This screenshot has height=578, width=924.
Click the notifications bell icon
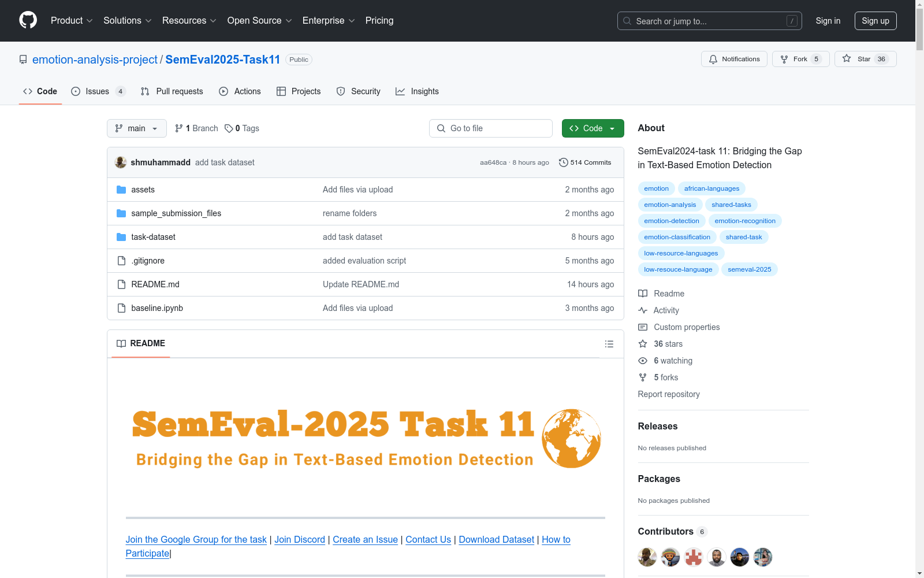(713, 59)
